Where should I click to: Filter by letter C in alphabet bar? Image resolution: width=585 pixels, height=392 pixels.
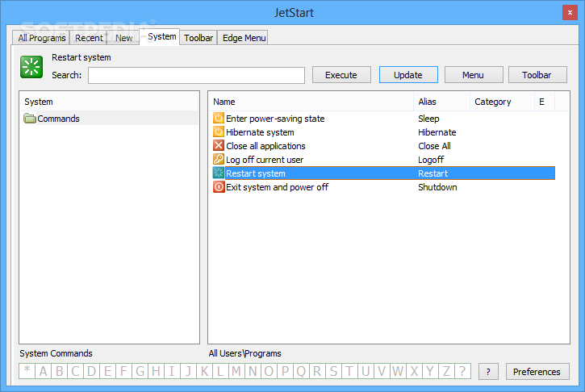coord(75,371)
